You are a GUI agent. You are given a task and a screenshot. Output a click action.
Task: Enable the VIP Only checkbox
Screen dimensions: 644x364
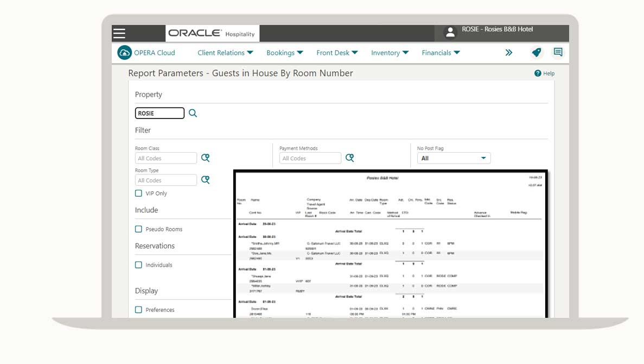pyautogui.click(x=139, y=193)
